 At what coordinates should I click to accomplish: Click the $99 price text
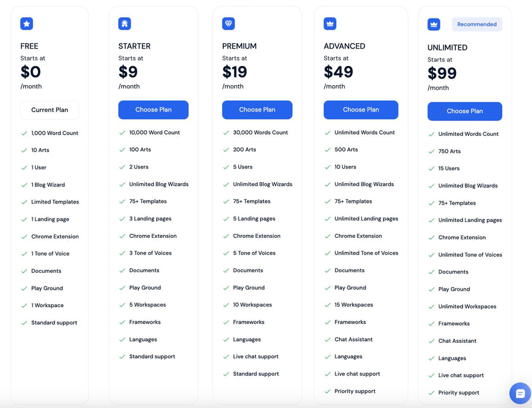pos(442,73)
